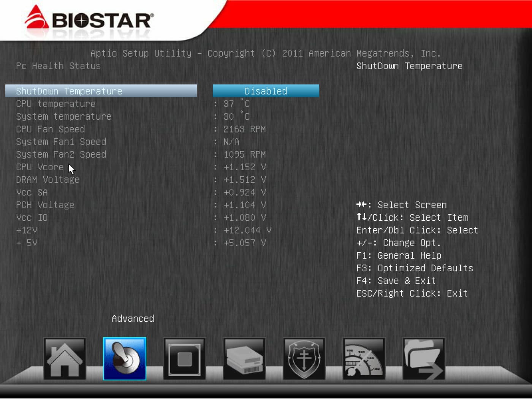Click the ESC/Right Click: Exit line
The image size is (532, 399).
click(412, 293)
